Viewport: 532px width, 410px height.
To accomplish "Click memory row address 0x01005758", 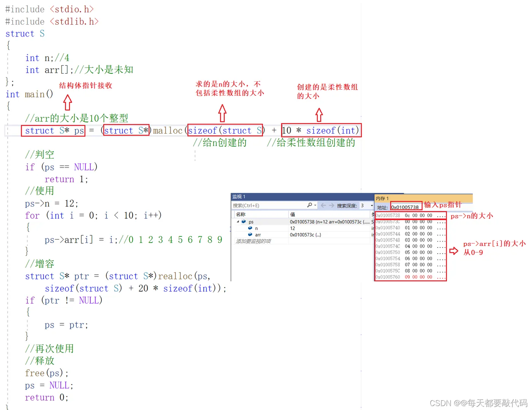I will pos(388,265).
